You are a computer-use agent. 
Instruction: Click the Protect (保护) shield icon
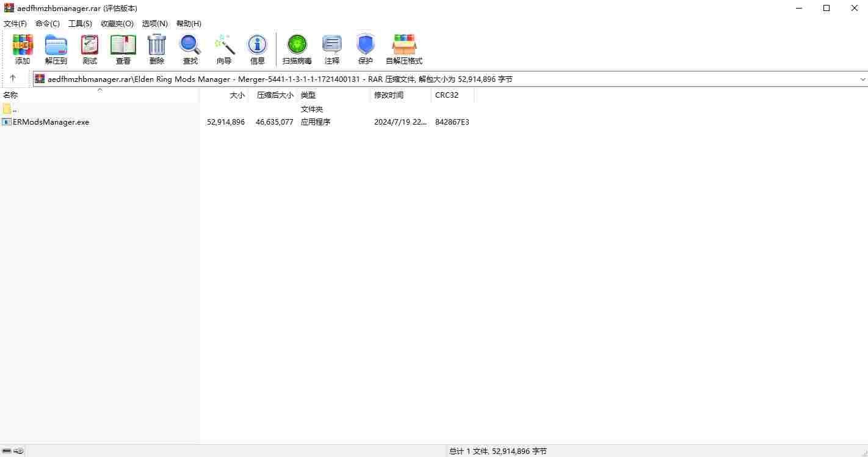tap(366, 45)
